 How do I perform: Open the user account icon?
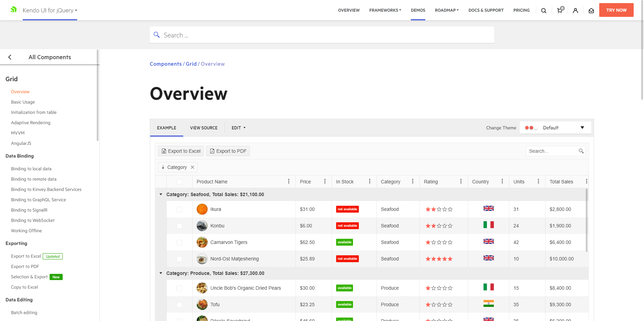pyautogui.click(x=575, y=11)
